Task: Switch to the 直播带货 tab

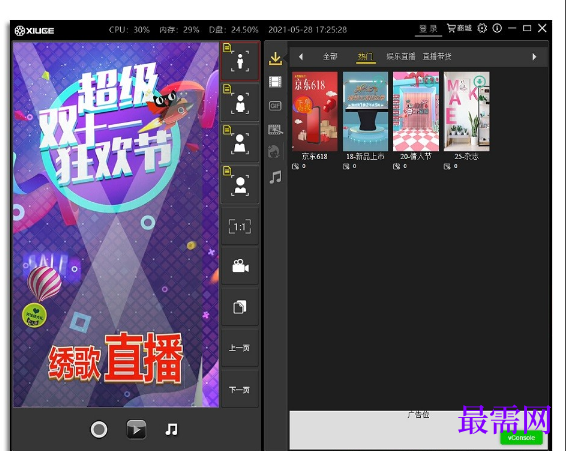Action: 437,56
